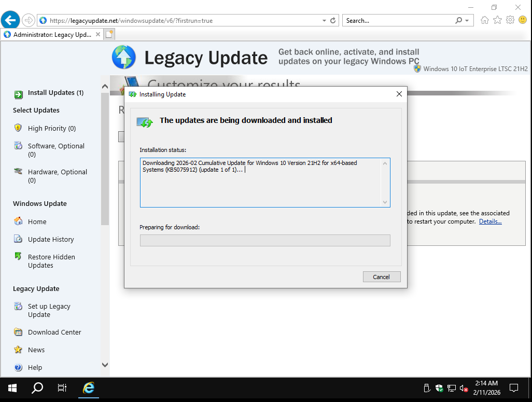Close the Installing Update dialog

pyautogui.click(x=399, y=94)
